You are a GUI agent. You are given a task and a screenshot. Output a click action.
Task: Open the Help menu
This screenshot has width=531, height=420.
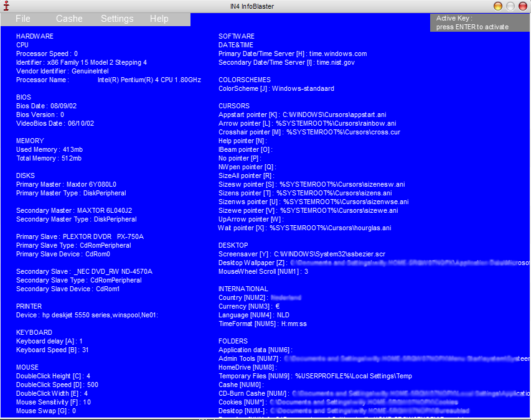pyautogui.click(x=159, y=19)
